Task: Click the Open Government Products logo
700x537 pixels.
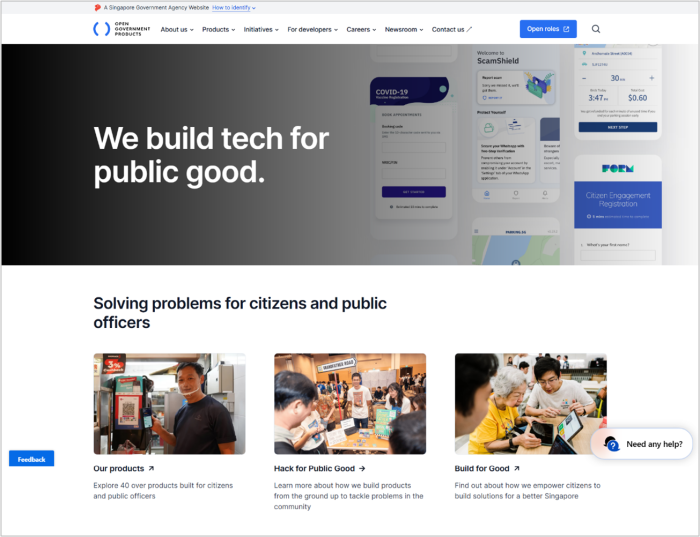Action: [121, 29]
